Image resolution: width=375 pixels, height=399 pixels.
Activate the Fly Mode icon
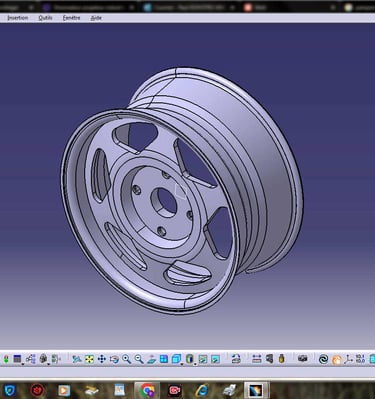[77, 359]
